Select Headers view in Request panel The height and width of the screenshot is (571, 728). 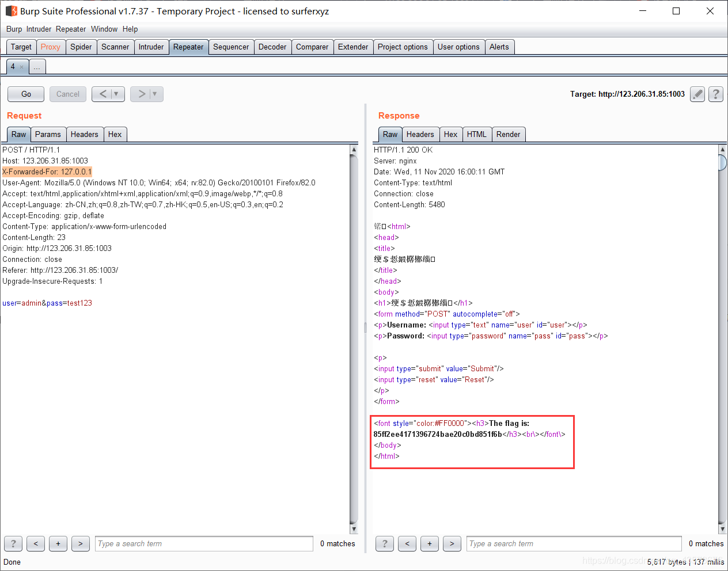(85, 135)
